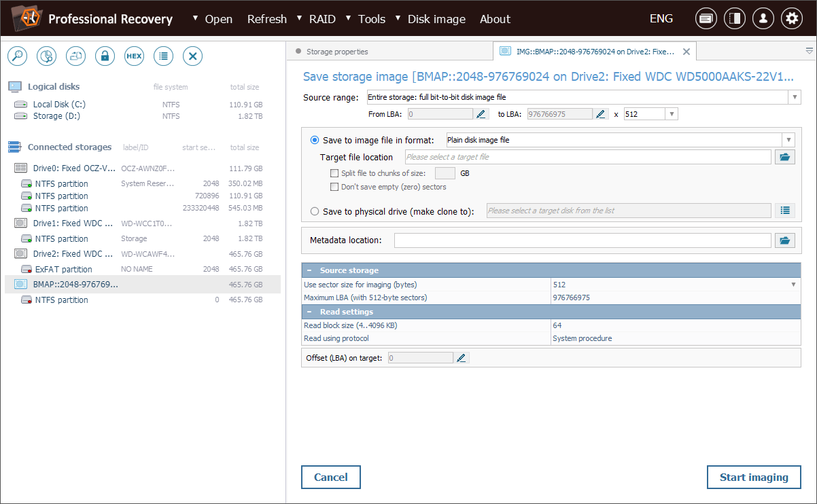Select NTFS partition at start sector 0

[141, 300]
